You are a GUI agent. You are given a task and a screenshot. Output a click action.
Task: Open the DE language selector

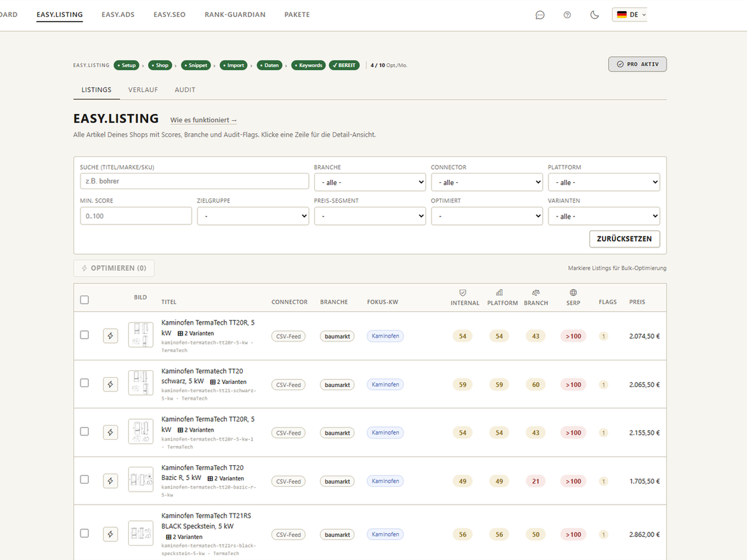(630, 14)
